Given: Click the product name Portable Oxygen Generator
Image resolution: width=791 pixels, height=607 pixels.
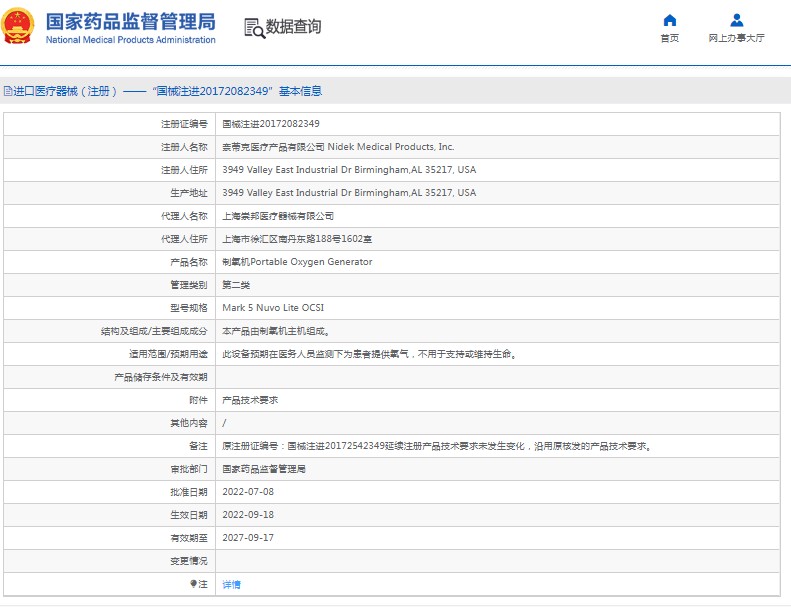Looking at the screenshot, I should 296,262.
